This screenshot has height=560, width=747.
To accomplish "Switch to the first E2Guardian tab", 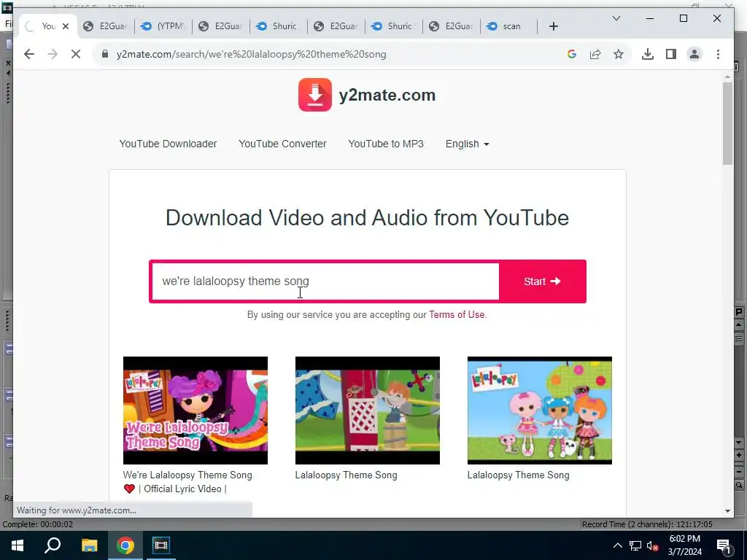I will (x=106, y=26).
